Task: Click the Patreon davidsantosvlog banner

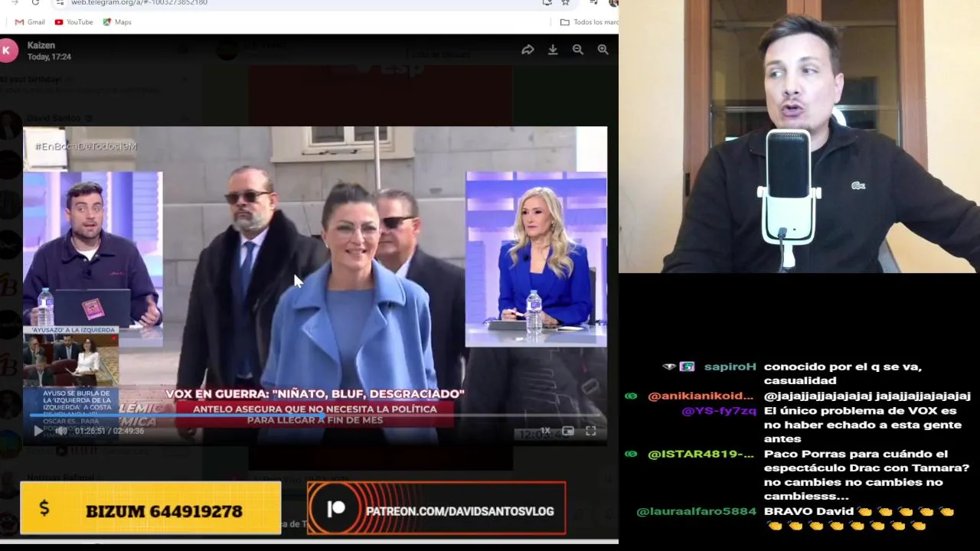Action: pos(436,508)
